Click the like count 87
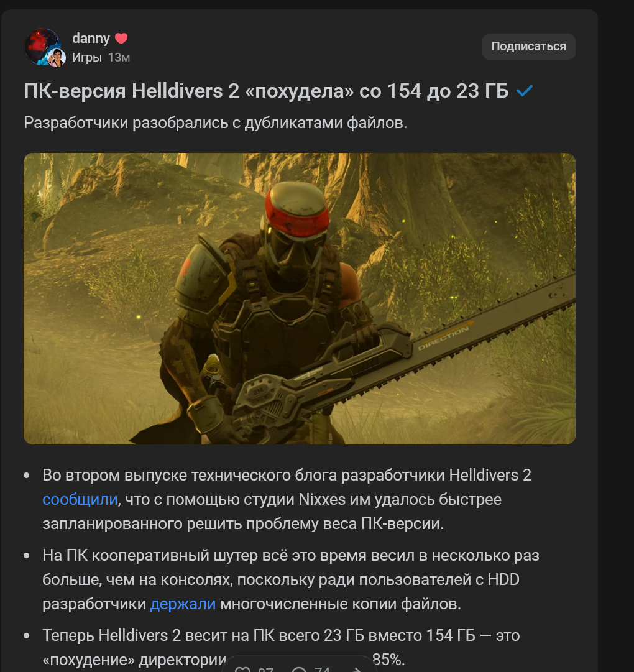The height and width of the screenshot is (672, 634). coord(265,669)
